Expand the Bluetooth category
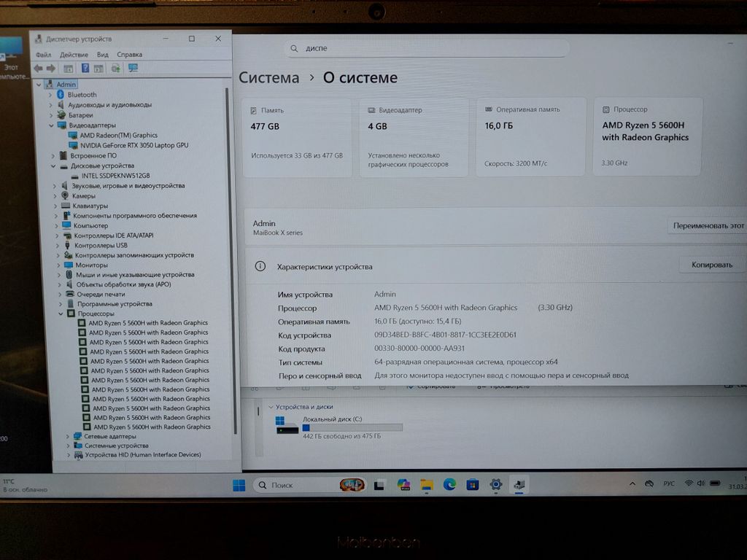747x560 pixels. (50, 95)
